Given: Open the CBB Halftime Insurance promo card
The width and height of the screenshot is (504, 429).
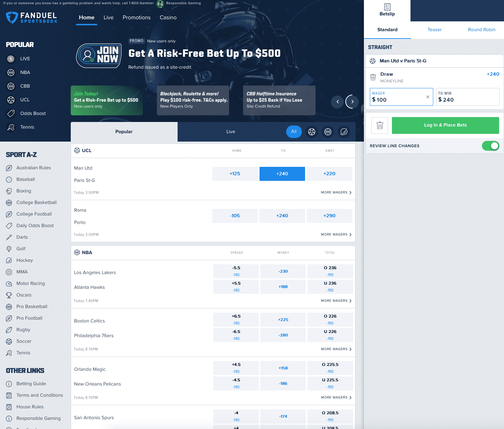Looking at the screenshot, I should click(279, 100).
